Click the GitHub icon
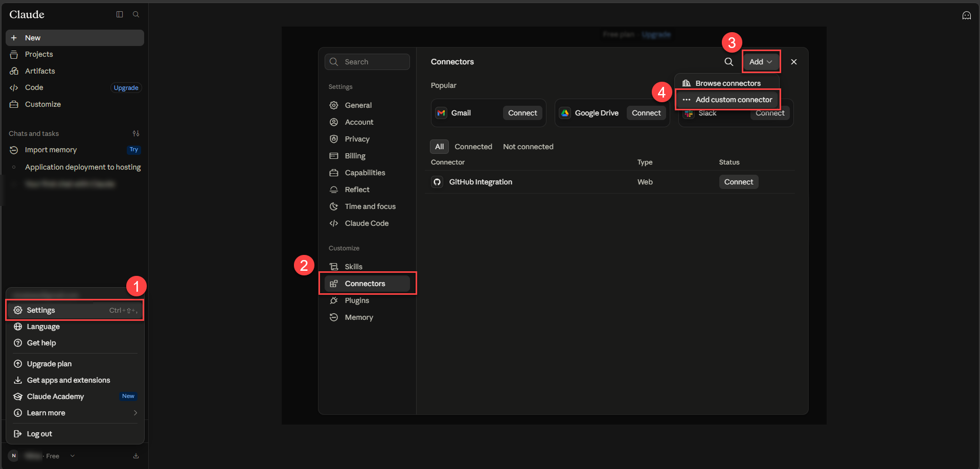The image size is (980, 469). point(437,182)
